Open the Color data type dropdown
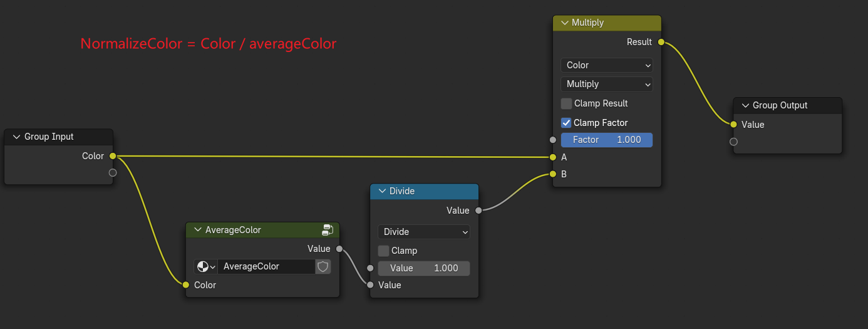 pos(606,65)
